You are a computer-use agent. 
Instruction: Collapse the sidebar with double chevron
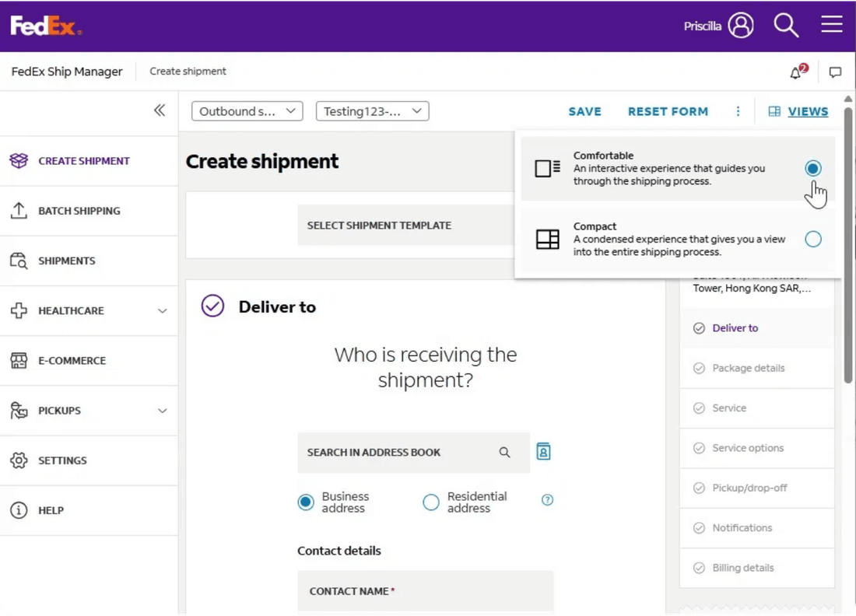click(160, 110)
